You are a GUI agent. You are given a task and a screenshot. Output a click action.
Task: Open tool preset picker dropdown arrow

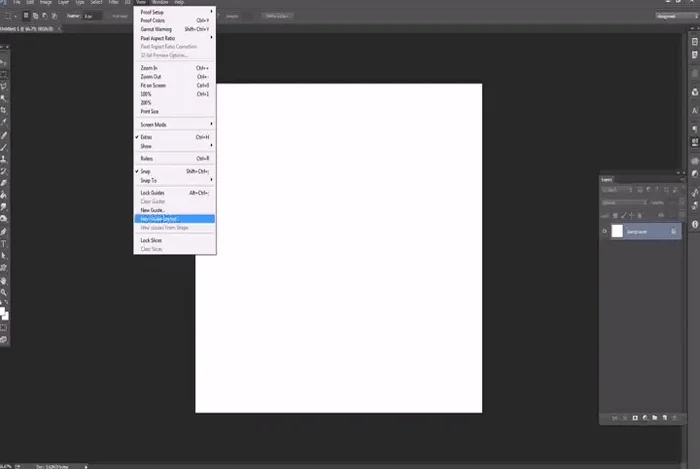click(x=15, y=16)
